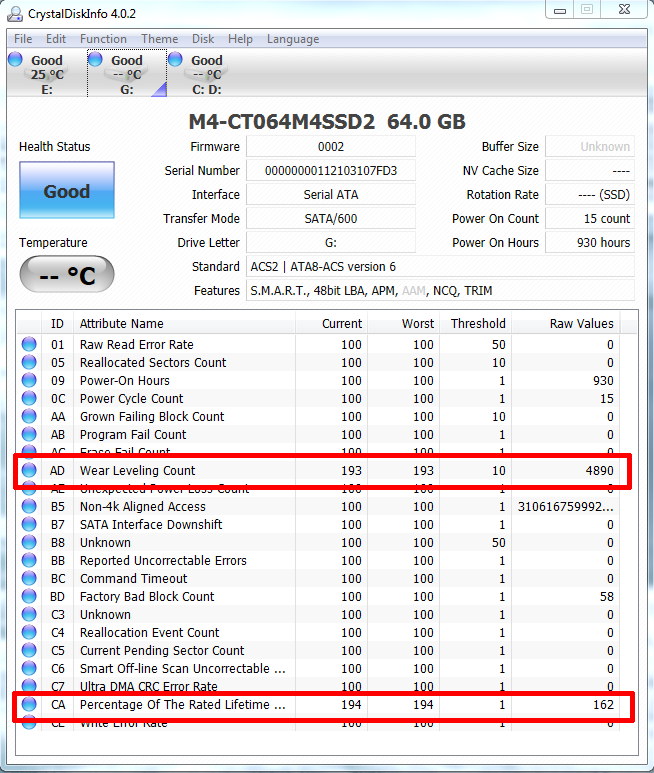The image size is (654, 773).
Task: Select the Current Pending Sector Count text
Action: [x=162, y=650]
